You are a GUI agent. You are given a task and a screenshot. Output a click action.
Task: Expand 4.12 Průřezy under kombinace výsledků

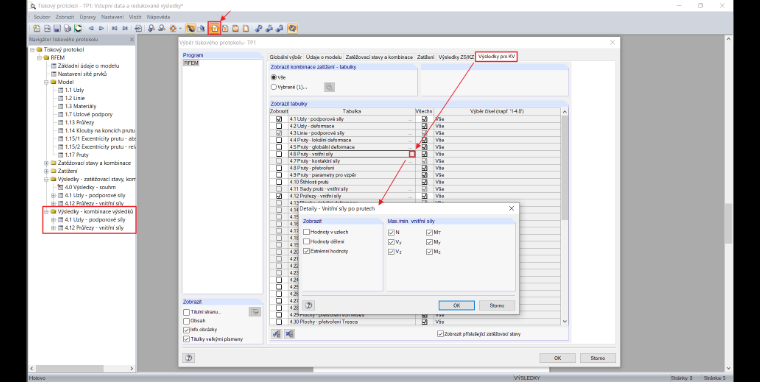point(53,228)
